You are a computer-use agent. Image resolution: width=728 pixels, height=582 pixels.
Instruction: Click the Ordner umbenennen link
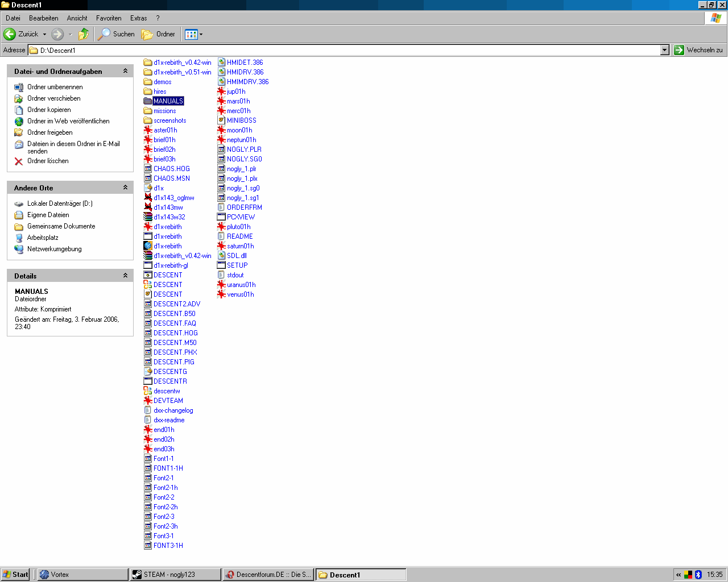(x=55, y=87)
